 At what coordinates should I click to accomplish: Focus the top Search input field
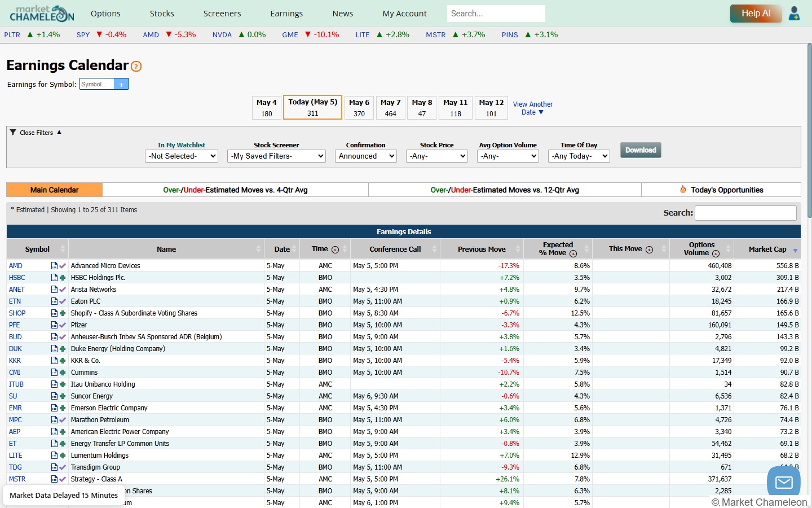[x=496, y=14]
